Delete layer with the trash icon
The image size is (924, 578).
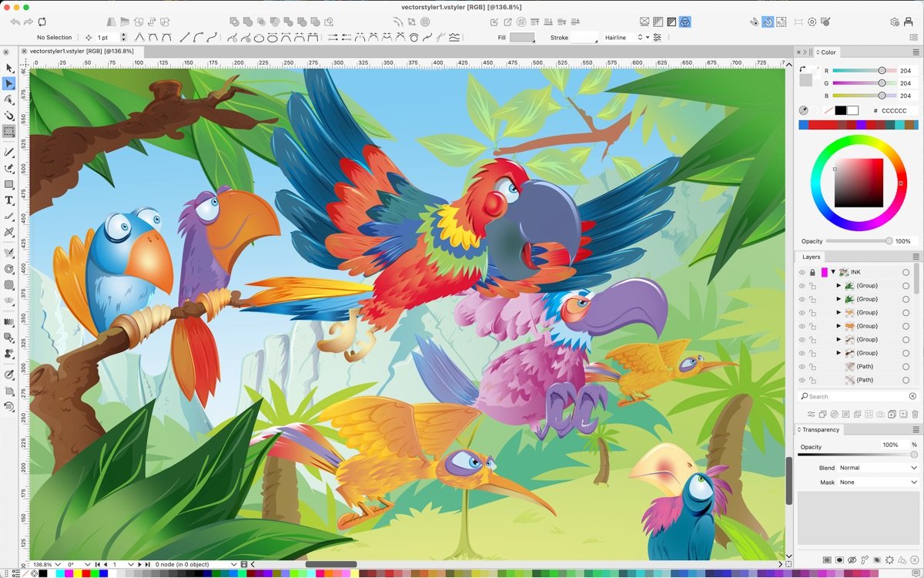(x=915, y=415)
